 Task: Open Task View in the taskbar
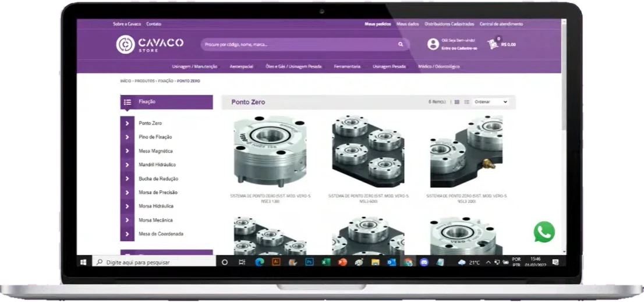[x=242, y=262]
